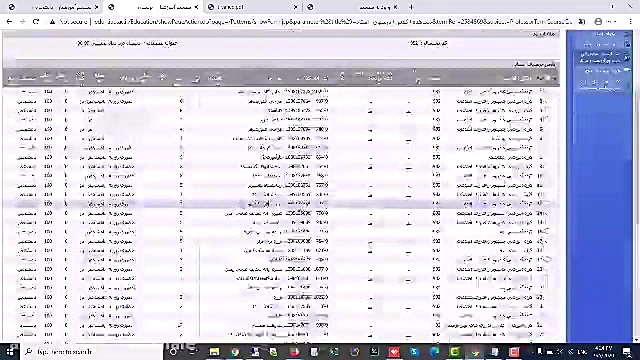
Task: Close the fourth browser tab
Action: coord(395,7)
